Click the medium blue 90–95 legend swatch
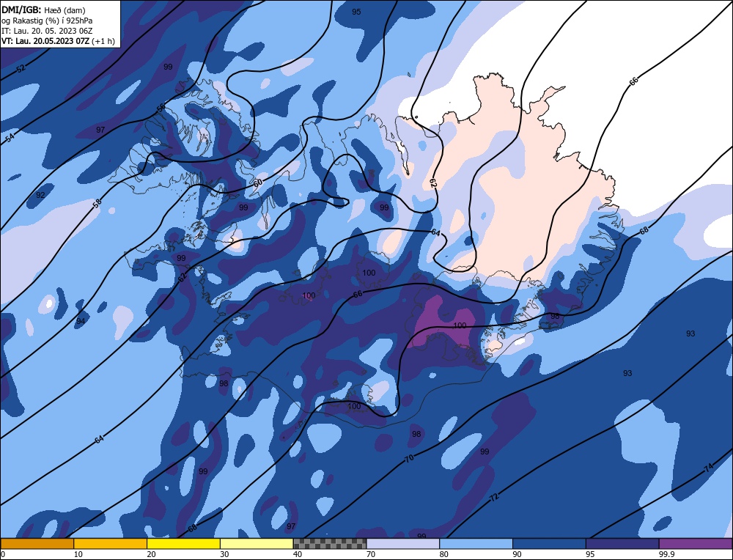Image resolution: width=733 pixels, height=560 pixels. click(549, 544)
